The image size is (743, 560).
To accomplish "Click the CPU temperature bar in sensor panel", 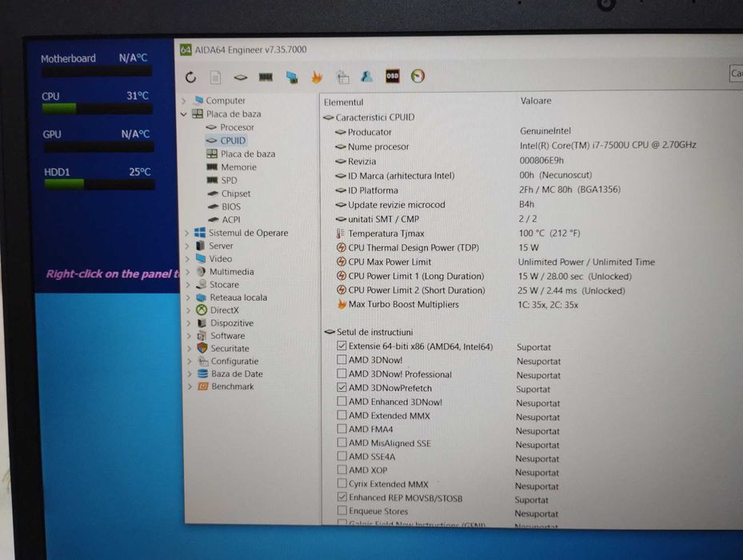I will tap(97, 109).
